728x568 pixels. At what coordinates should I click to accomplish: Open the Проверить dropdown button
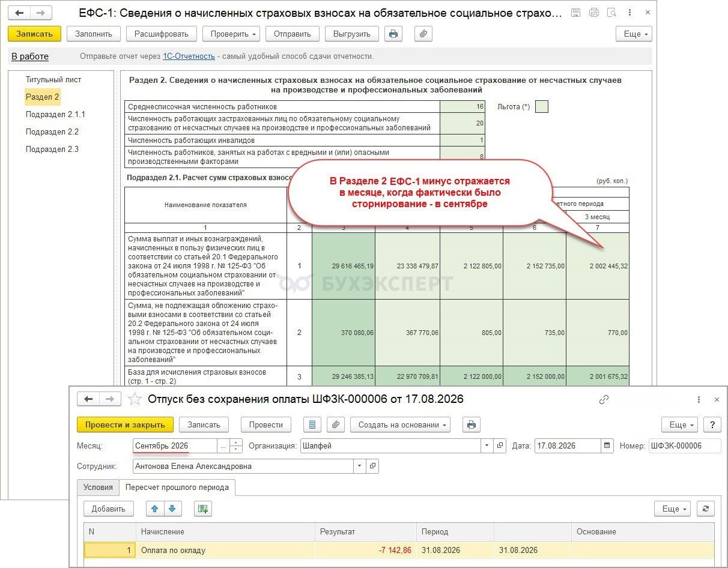point(231,34)
